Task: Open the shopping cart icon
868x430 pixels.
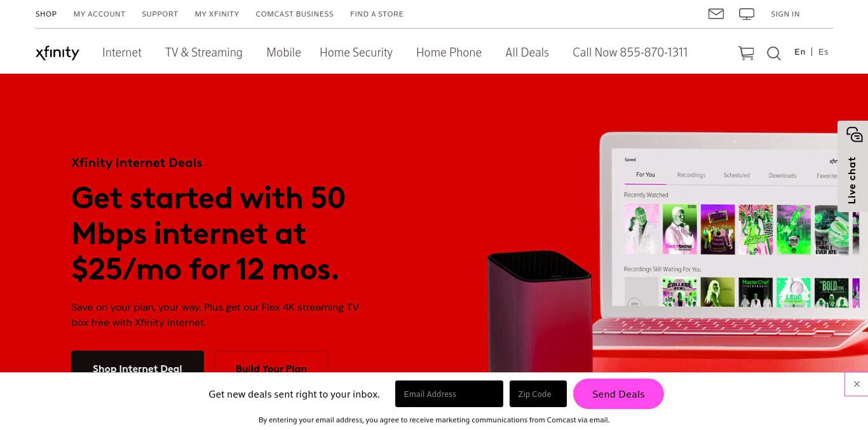Action: click(x=746, y=53)
